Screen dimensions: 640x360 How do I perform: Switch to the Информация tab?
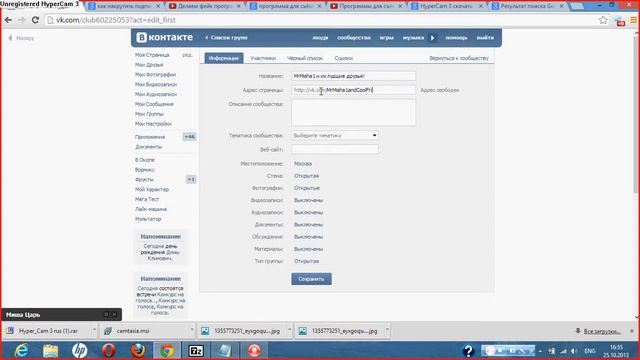[x=224, y=58]
